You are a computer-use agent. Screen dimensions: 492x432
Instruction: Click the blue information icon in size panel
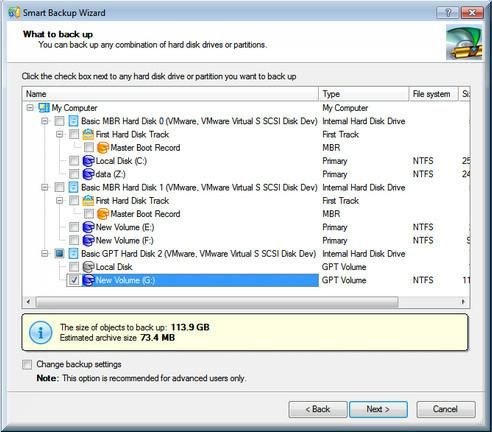[41, 332]
